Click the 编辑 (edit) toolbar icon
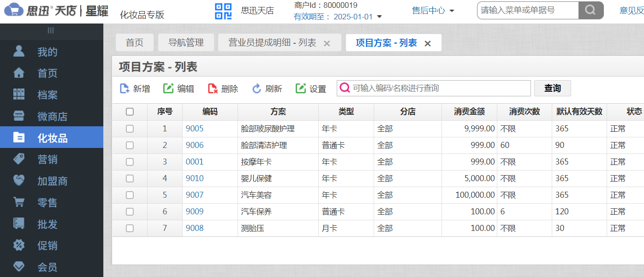The height and width of the screenshot is (277, 644). pos(167,88)
